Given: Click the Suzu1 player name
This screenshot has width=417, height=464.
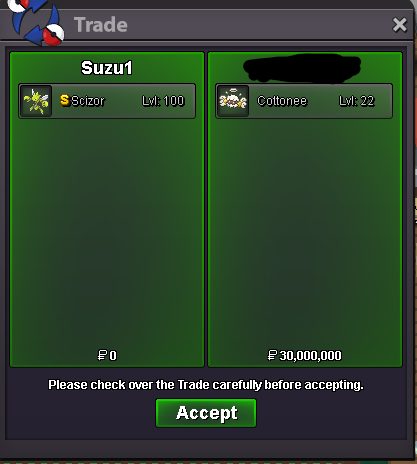Looking at the screenshot, I should point(107,68).
